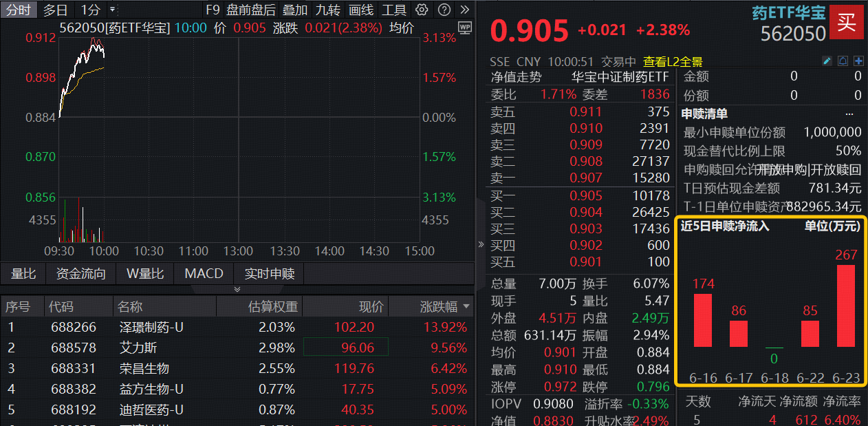Open the 申赎清单 ellipsis menu
868x426 pixels.
click(850, 114)
